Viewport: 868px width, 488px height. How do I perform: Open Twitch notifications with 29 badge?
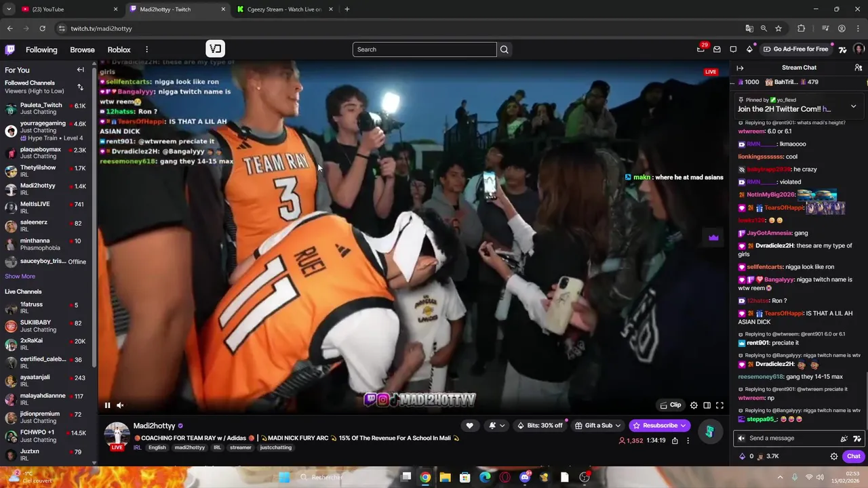pyautogui.click(x=701, y=49)
